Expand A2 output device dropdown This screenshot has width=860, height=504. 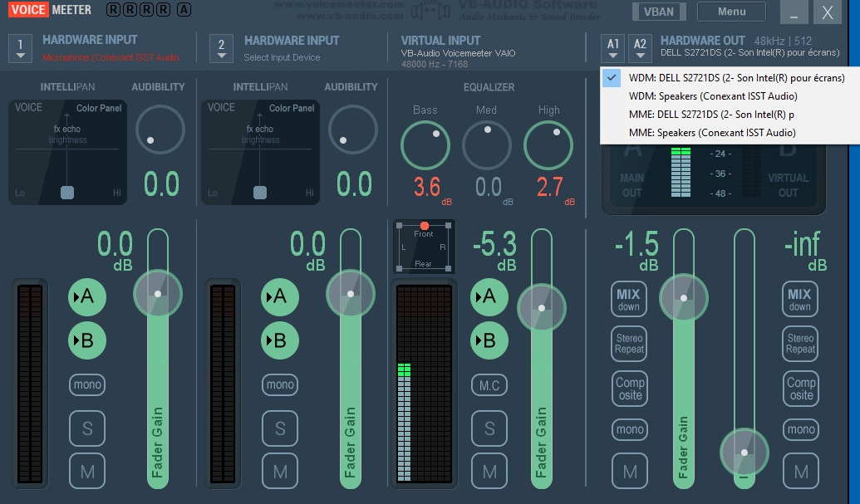tap(640, 48)
